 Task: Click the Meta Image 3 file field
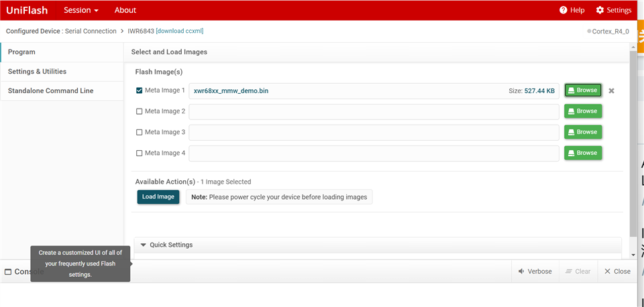click(374, 132)
